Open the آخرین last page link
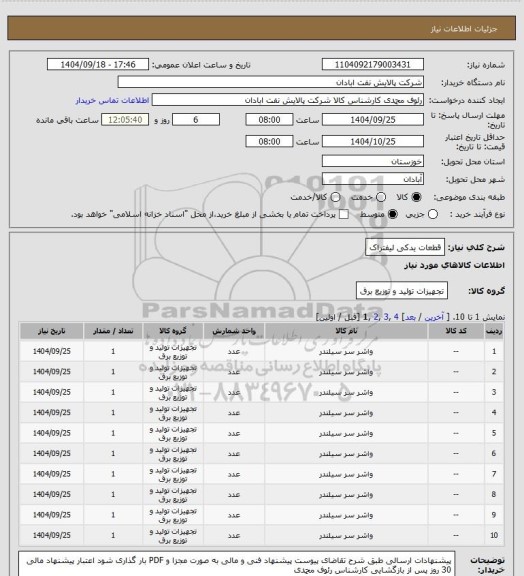The height and width of the screenshot is (576, 524). coord(434,317)
